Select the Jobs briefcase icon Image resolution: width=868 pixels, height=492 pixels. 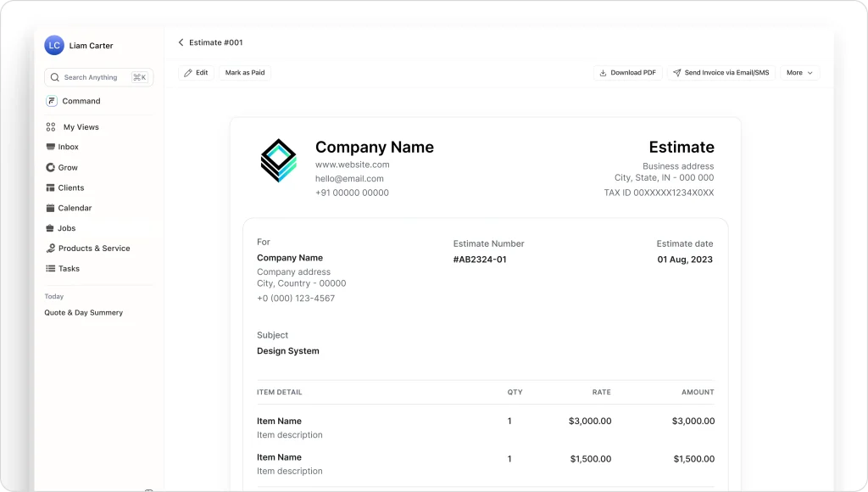(x=51, y=228)
